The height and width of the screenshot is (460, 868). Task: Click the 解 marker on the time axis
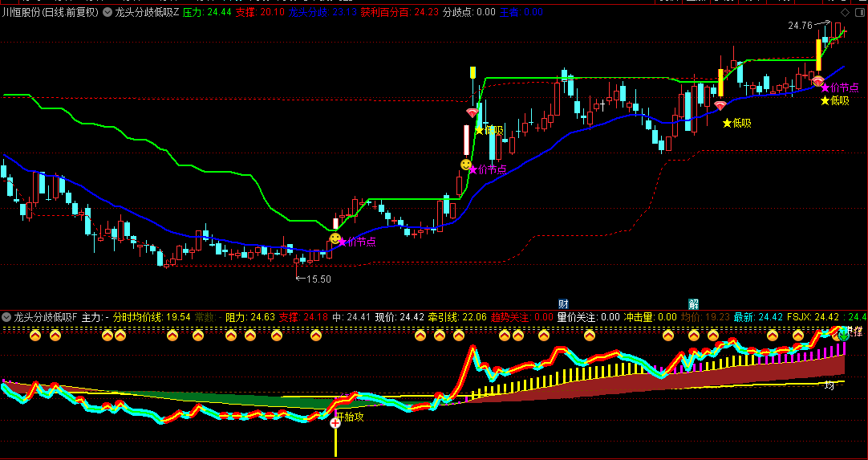tap(694, 303)
